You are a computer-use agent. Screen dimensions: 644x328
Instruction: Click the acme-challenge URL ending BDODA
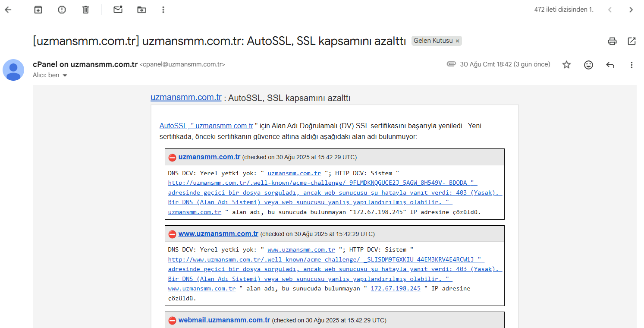tap(323, 183)
